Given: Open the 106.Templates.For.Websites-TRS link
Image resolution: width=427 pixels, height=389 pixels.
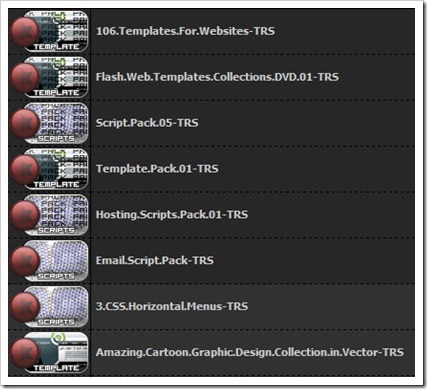Looking at the screenshot, I should coord(185,31).
